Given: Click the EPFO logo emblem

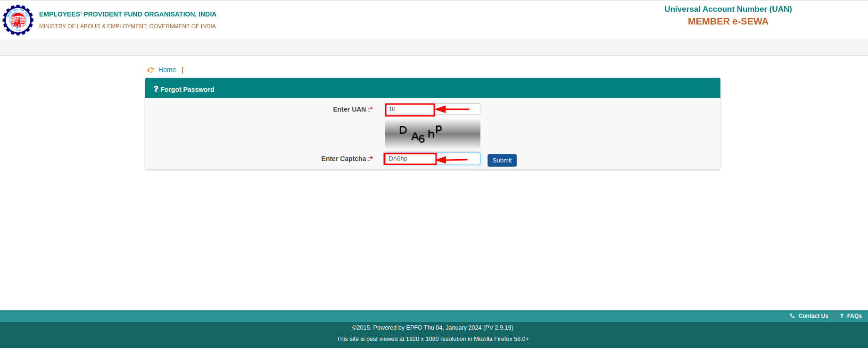Looking at the screenshot, I should pyautogui.click(x=18, y=20).
